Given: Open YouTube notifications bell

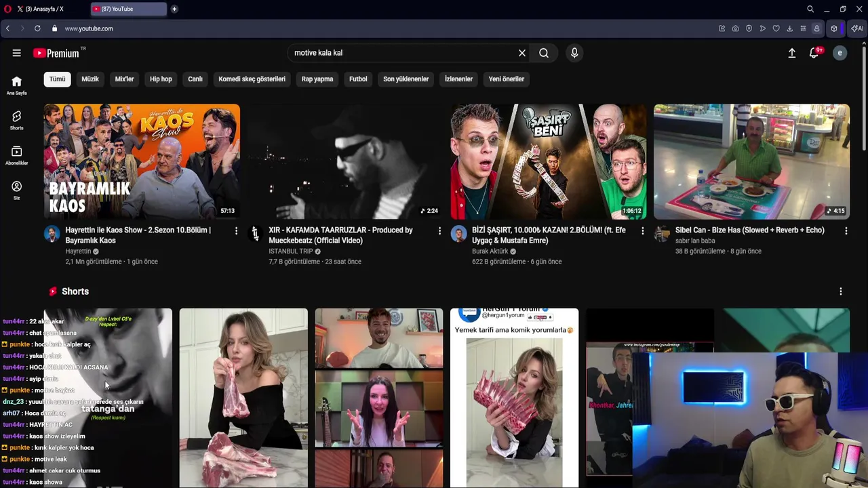Looking at the screenshot, I should 814,53.
